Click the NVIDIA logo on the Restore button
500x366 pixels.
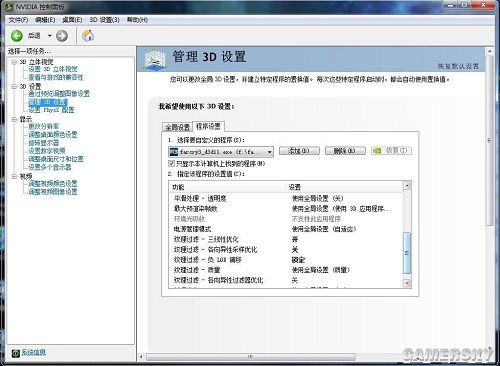[377, 151]
